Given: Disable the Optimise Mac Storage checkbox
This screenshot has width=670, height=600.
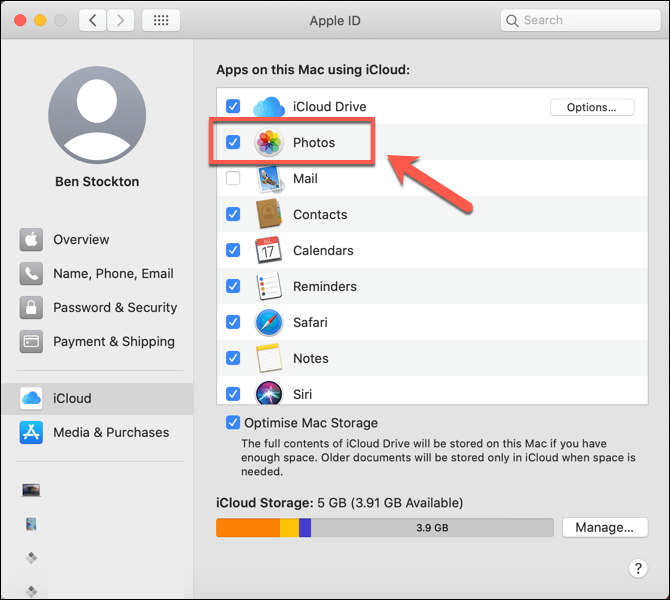Looking at the screenshot, I should 233,423.
